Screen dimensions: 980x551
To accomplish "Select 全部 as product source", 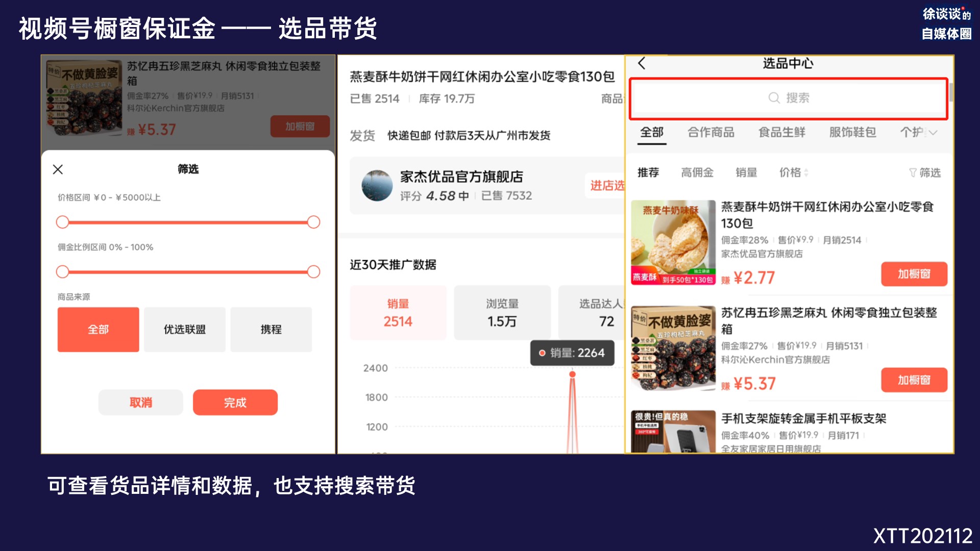I will [x=98, y=330].
